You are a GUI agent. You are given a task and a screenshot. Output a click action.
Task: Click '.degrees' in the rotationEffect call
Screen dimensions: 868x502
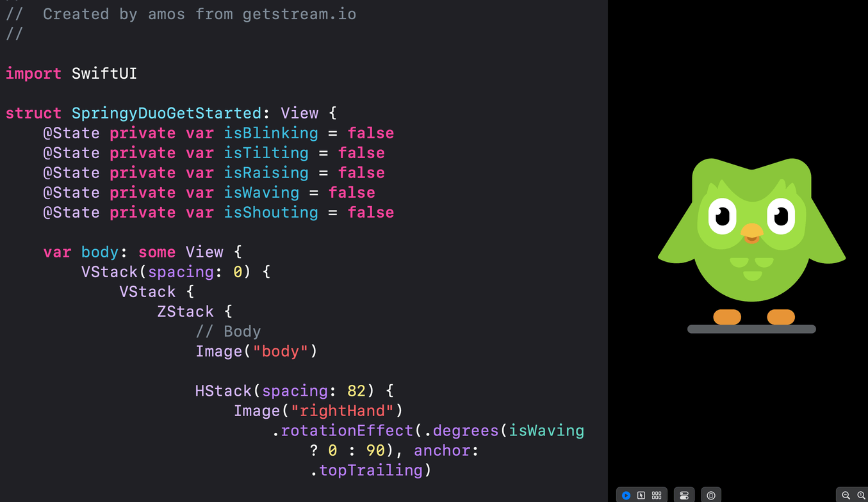tap(461, 431)
